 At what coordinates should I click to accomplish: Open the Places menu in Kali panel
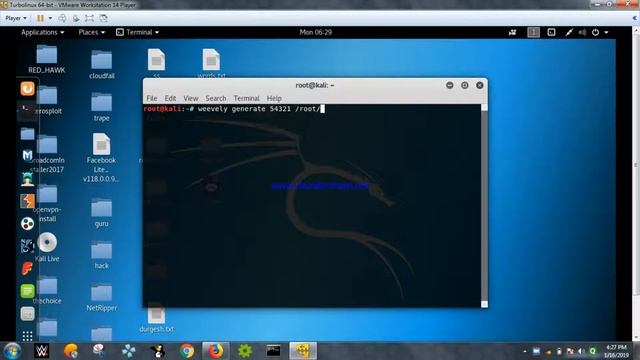(x=91, y=32)
